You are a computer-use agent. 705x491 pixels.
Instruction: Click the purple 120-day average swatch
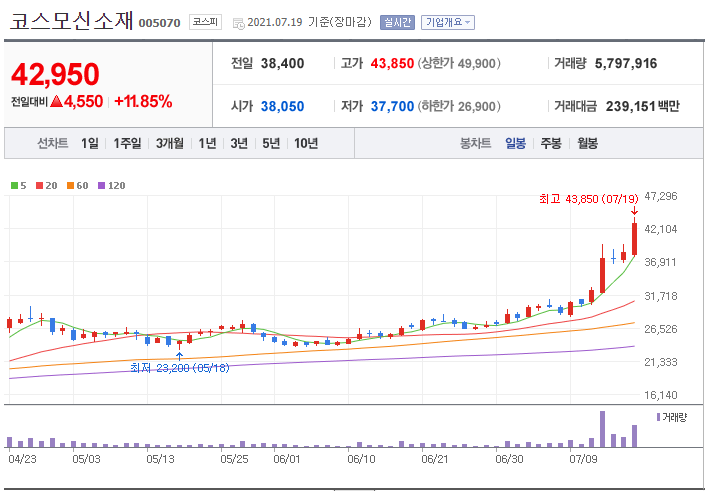coord(102,185)
